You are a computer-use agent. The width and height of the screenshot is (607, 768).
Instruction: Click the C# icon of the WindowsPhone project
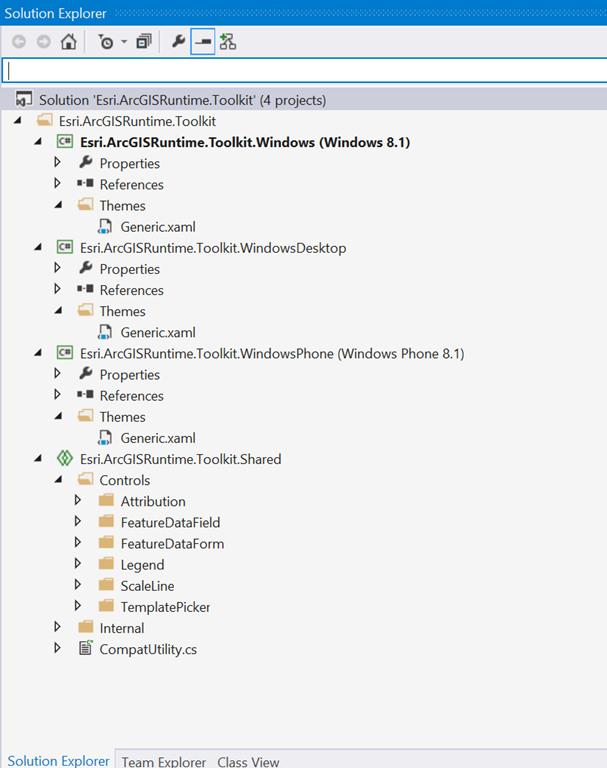pyautogui.click(x=65, y=353)
